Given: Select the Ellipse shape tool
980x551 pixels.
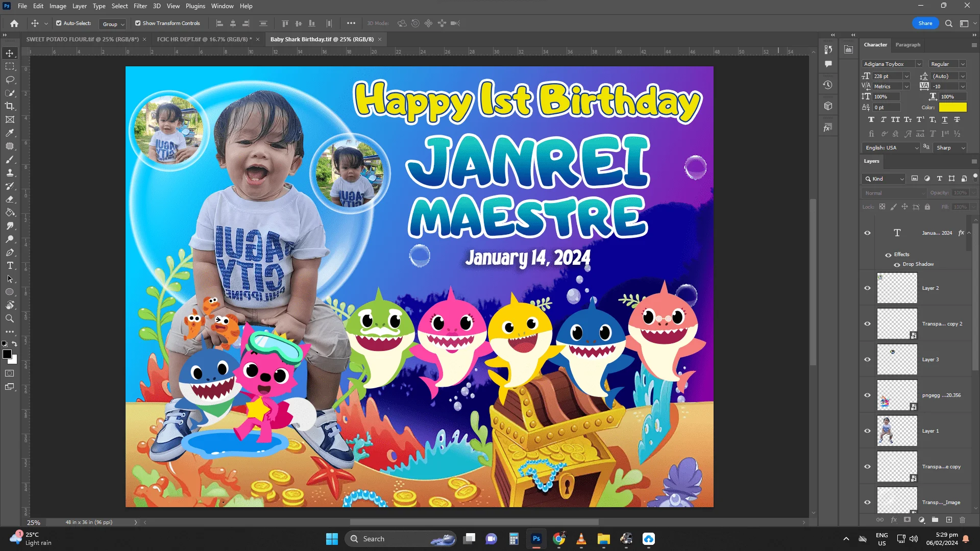Looking at the screenshot, I should point(10,292).
